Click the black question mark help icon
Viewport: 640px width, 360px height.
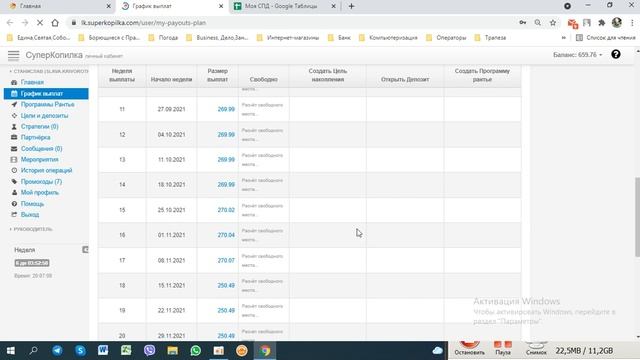click(x=616, y=54)
